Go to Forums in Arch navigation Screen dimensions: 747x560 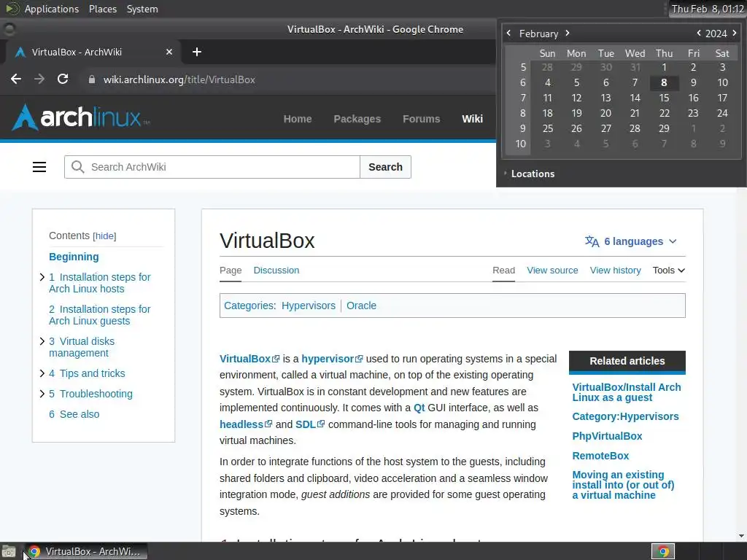[x=421, y=119]
